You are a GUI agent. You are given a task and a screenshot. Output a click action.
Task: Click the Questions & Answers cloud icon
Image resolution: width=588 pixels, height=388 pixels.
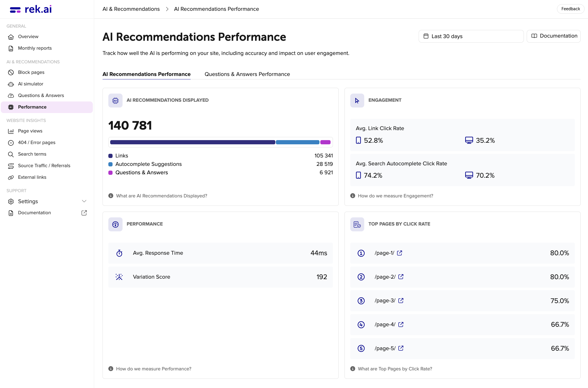click(11, 96)
